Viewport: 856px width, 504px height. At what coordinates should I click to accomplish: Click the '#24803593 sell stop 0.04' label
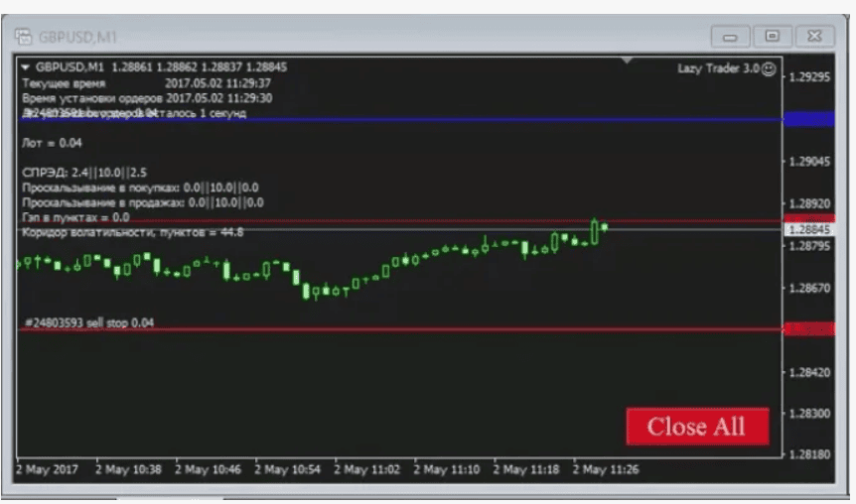pos(89,322)
